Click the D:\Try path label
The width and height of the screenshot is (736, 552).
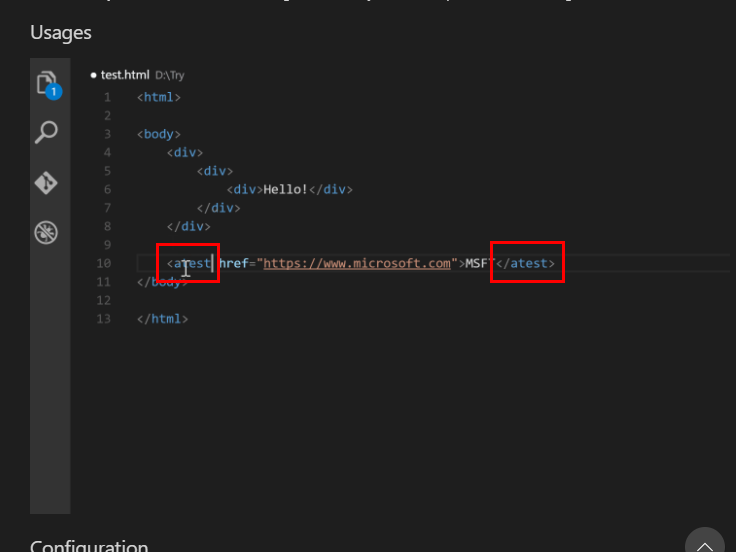pyautogui.click(x=170, y=76)
